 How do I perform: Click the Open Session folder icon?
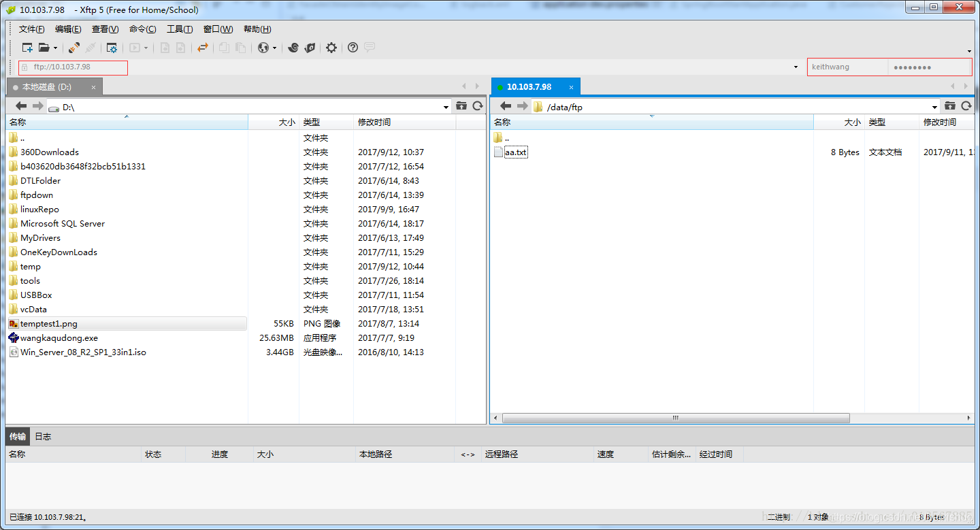(x=44, y=48)
